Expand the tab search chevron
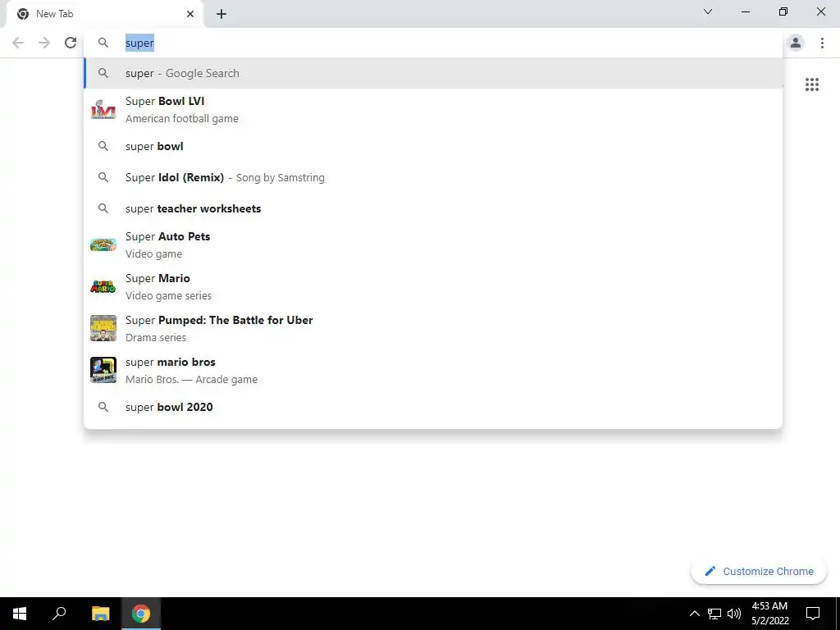Viewport: 840px width, 630px height. click(708, 11)
